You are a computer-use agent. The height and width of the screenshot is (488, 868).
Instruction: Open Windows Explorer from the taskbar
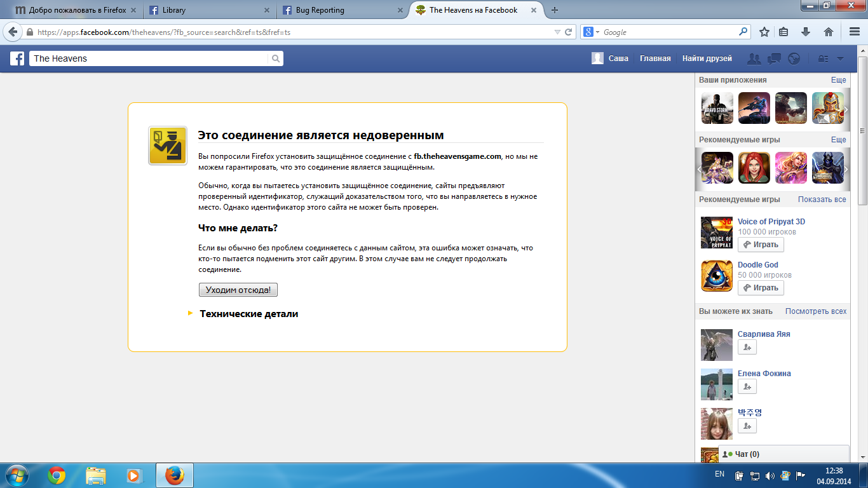(96, 475)
